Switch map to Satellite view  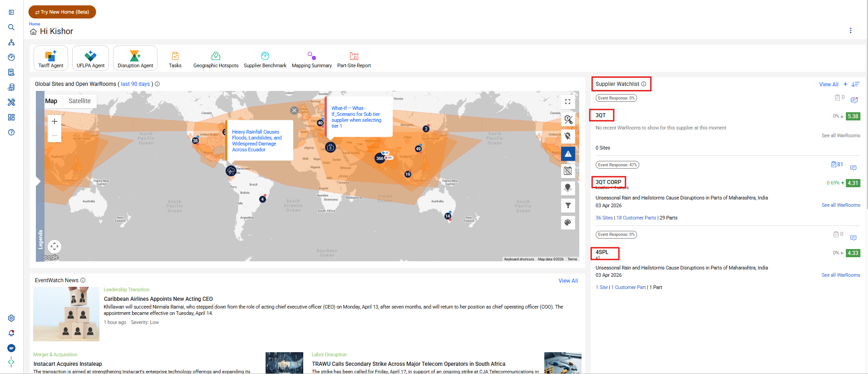point(79,101)
